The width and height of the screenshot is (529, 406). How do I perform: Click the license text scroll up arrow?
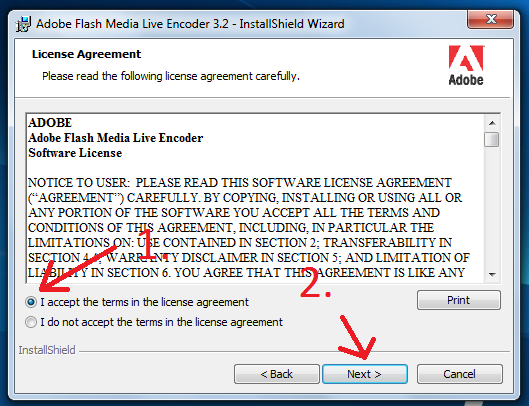492,123
